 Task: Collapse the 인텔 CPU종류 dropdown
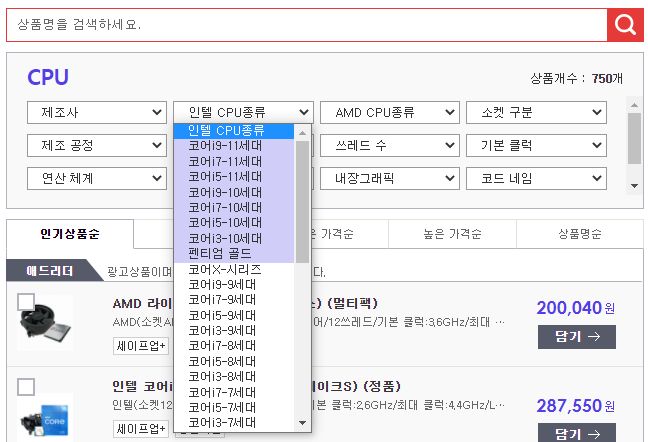click(243, 112)
